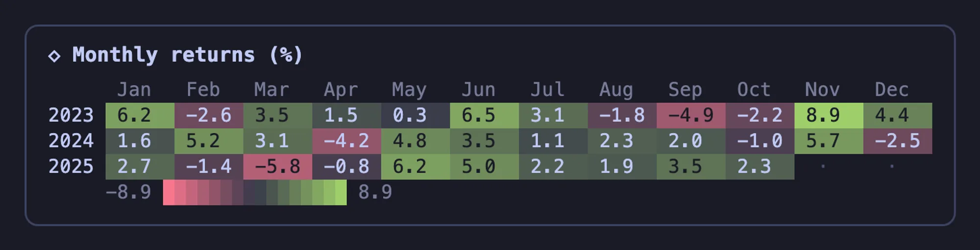Click the 2023 Feb cell showing -2.6
Screen dimensions: 980x250
click(x=209, y=115)
